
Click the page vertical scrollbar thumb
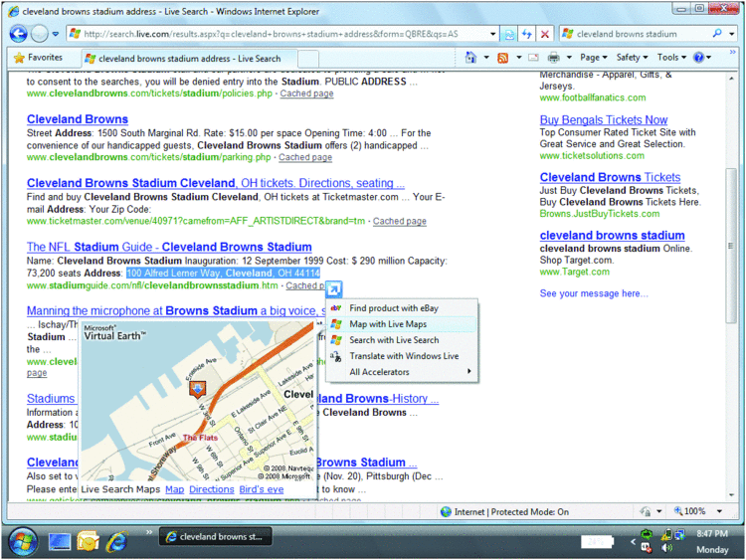tap(731, 246)
